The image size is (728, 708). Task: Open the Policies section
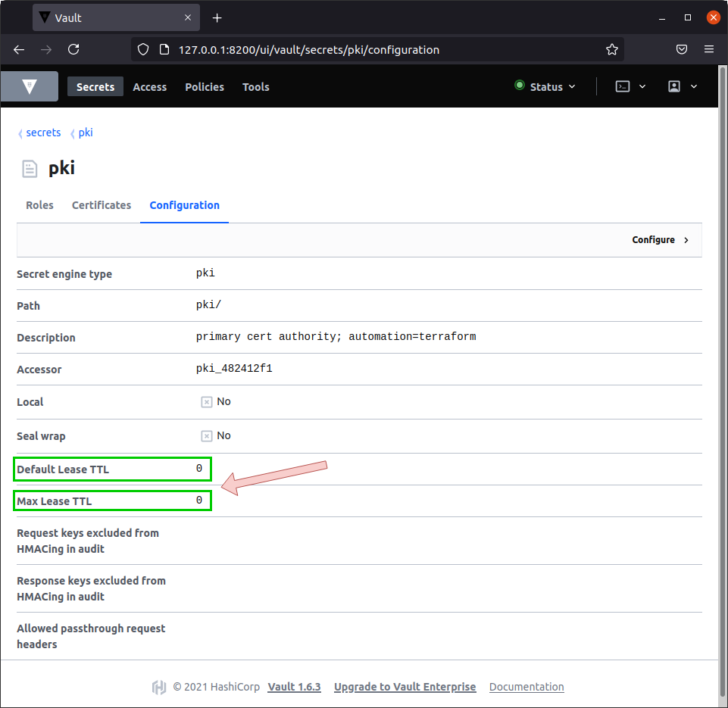pyautogui.click(x=204, y=86)
